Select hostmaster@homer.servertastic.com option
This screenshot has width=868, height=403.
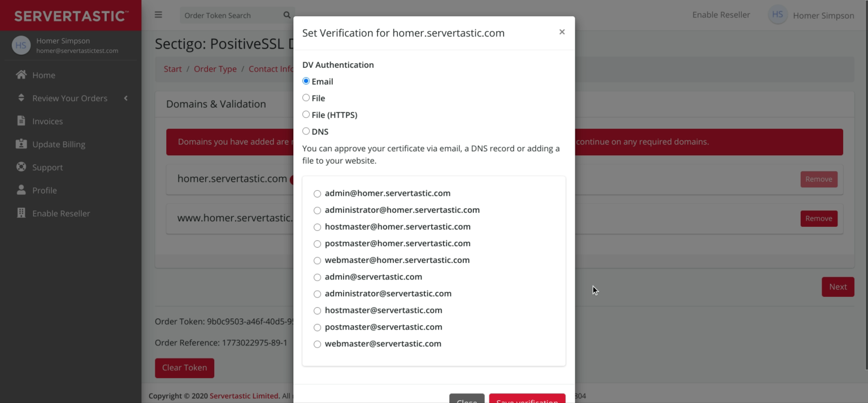pos(317,227)
